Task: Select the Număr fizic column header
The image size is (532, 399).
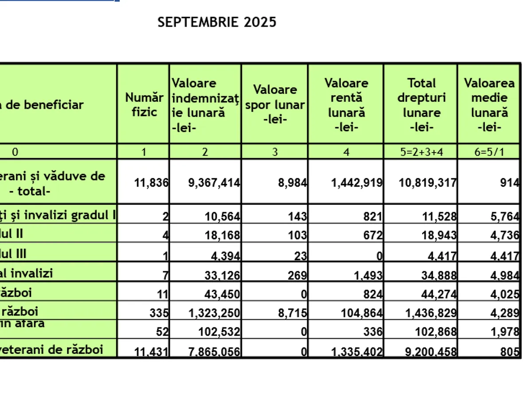Action: 144,105
